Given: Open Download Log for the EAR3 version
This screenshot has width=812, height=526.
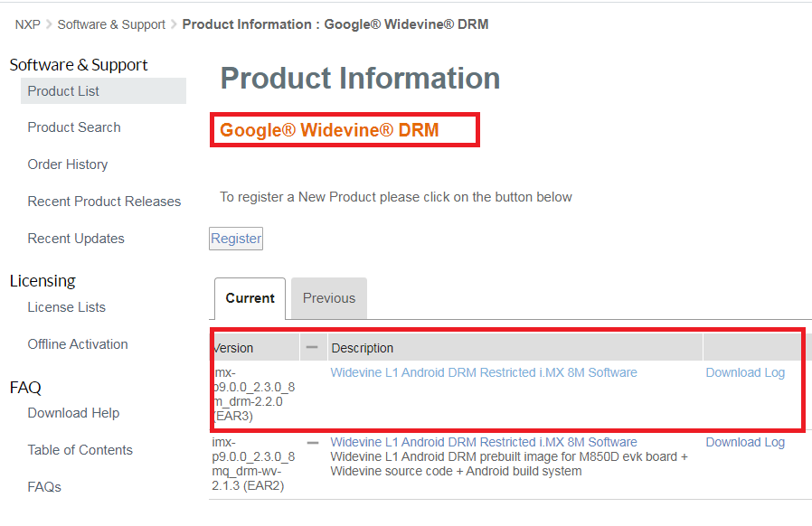Looking at the screenshot, I should [745, 372].
